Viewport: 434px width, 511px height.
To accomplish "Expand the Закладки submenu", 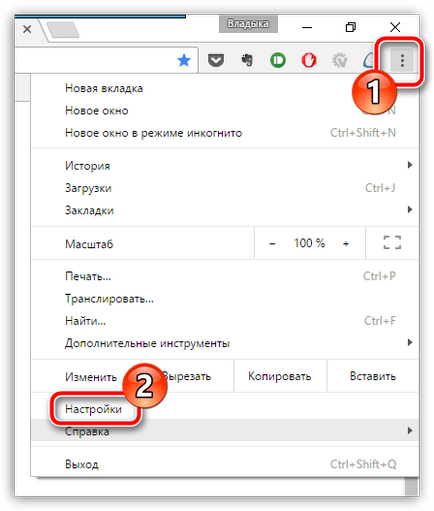I will 225,210.
